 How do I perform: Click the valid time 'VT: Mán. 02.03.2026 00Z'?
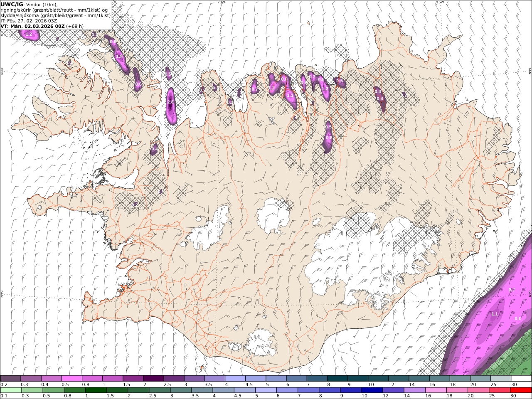pos(32,26)
